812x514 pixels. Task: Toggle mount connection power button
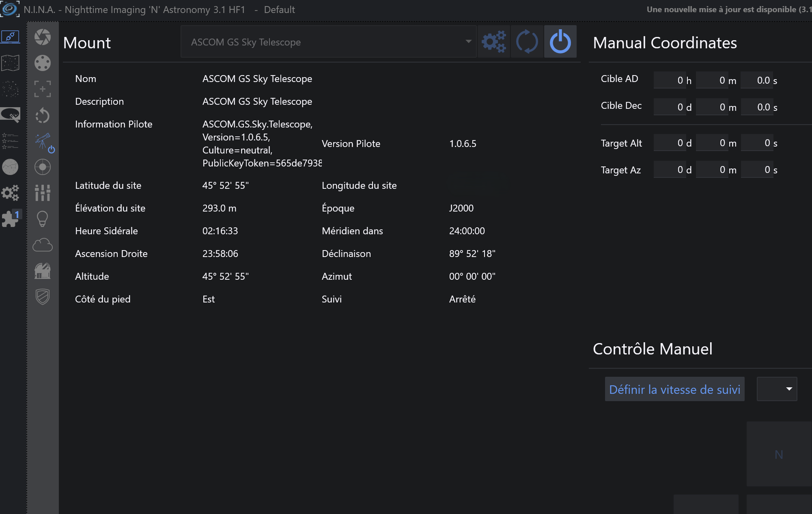pyautogui.click(x=560, y=42)
